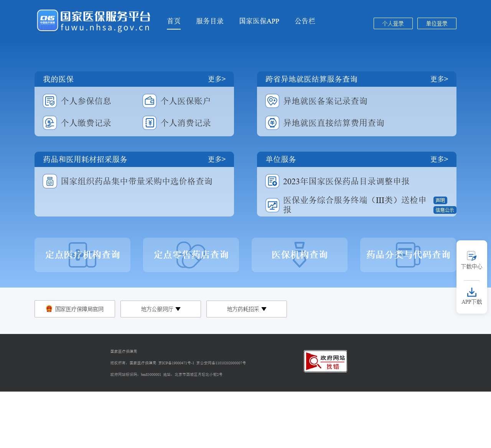Click the 京公网安备11010202000007号 footer text
The height and width of the screenshot is (448, 491).
(221, 363)
